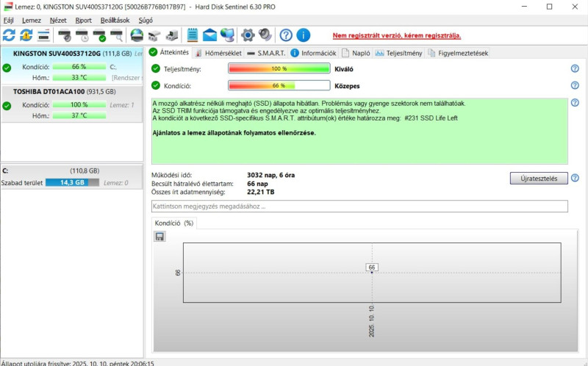Click KINGSTON's 66 % condition bar in list

79,67
